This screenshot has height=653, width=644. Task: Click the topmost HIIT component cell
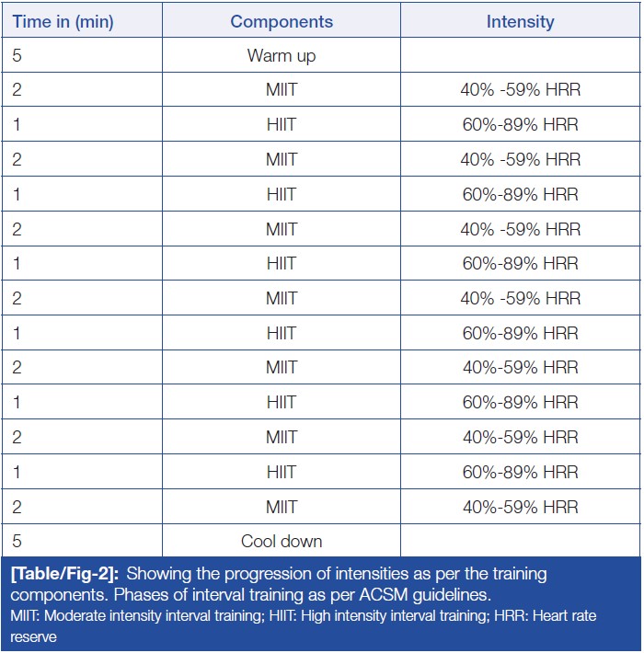pos(282,125)
